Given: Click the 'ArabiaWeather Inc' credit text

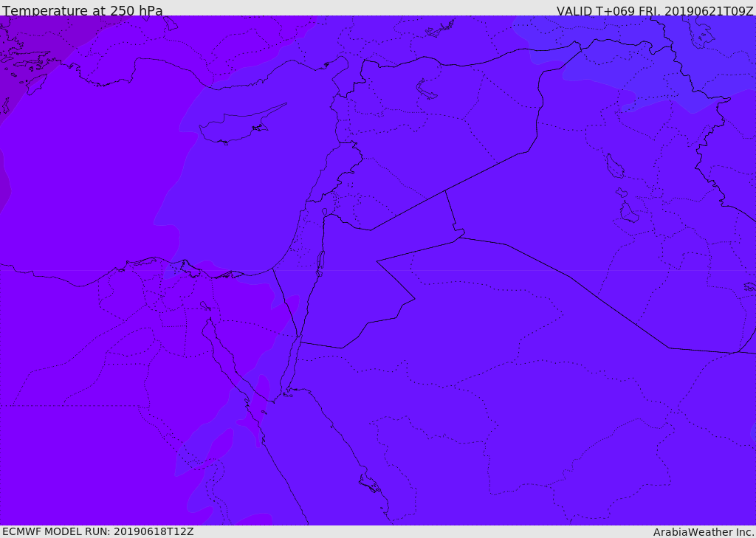Looking at the screenshot, I should (x=702, y=532).
